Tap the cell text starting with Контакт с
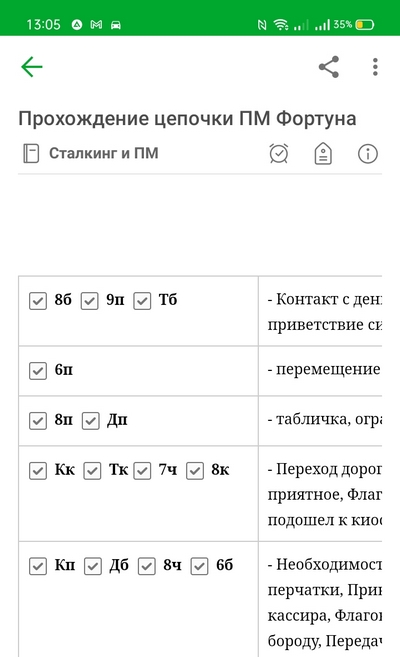Viewport: 400px width, 657px height. (x=325, y=312)
